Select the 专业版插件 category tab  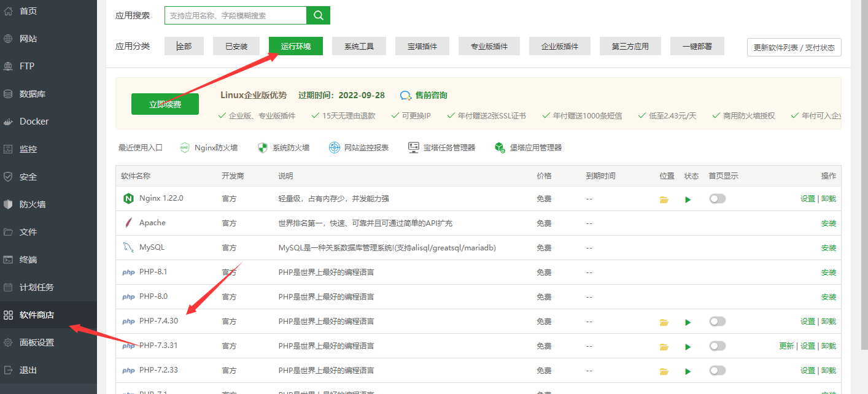tap(489, 46)
